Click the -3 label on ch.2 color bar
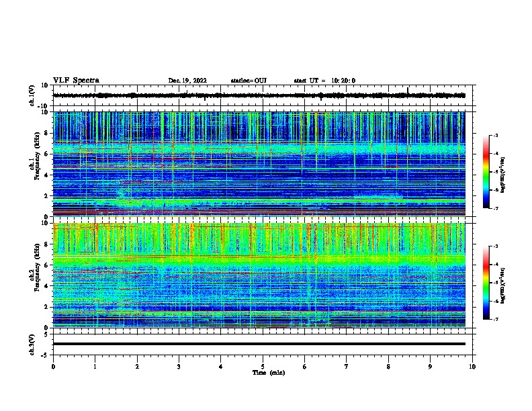Image resolution: width=532 pixels, height=411 pixels. (496, 246)
